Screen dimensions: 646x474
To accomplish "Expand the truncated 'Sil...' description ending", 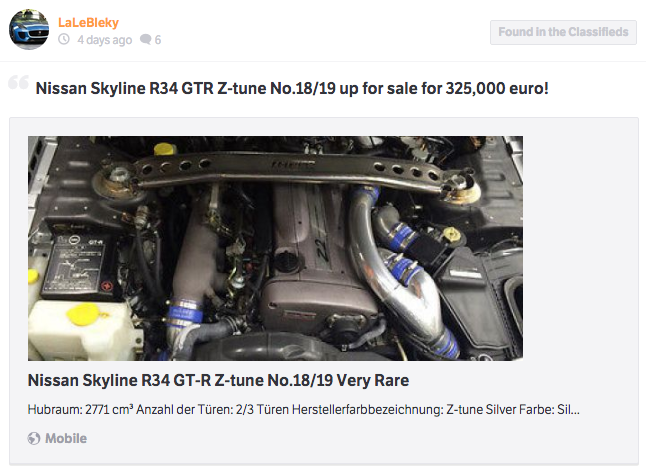I will [x=568, y=410].
